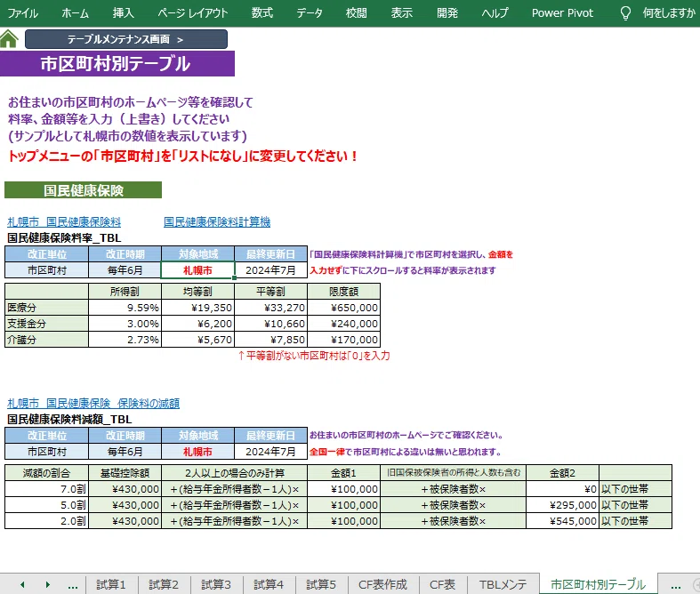Open the 数式 ribbon tab

point(262,13)
